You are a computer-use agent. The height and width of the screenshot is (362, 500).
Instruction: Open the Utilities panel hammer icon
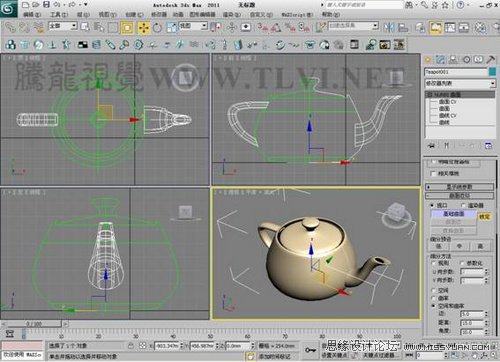coord(491,60)
